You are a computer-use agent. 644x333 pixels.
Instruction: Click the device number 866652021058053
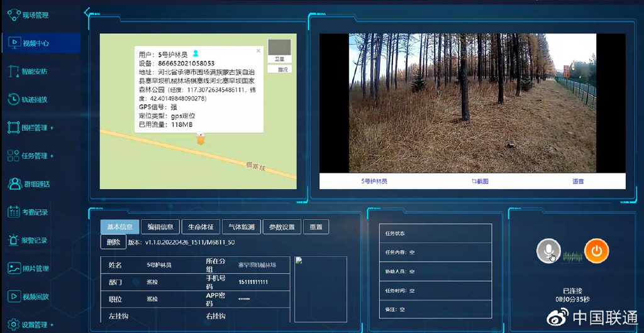coord(186,63)
